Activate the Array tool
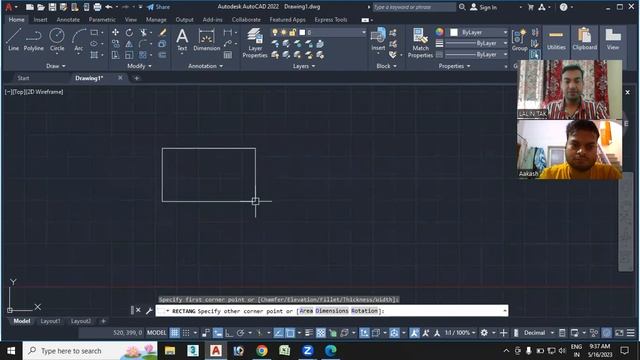Image resolution: width=640 pixels, height=360 pixels. click(143, 55)
